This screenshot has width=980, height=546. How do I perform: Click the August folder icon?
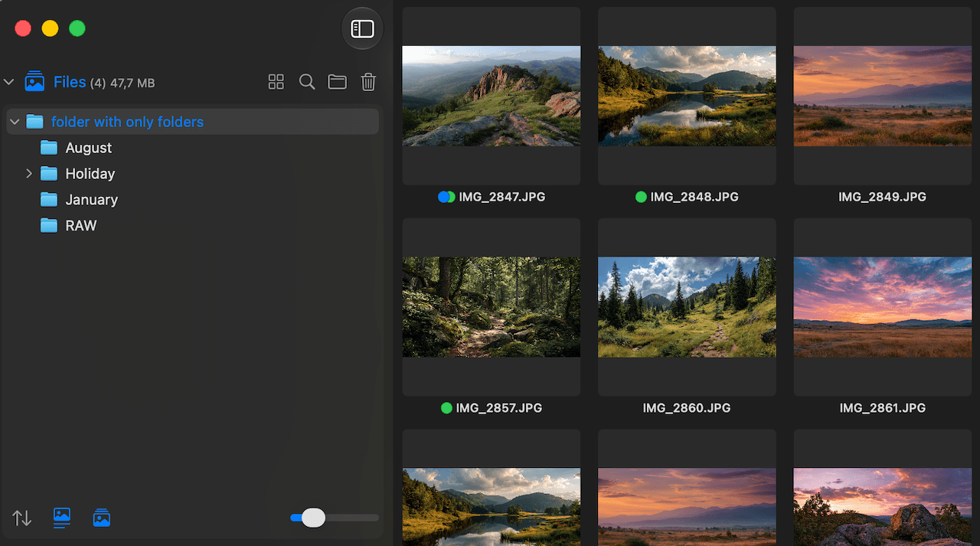49,148
